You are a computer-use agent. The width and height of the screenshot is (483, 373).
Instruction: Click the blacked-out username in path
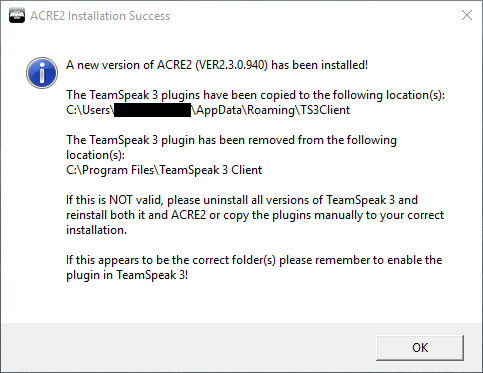click(152, 110)
